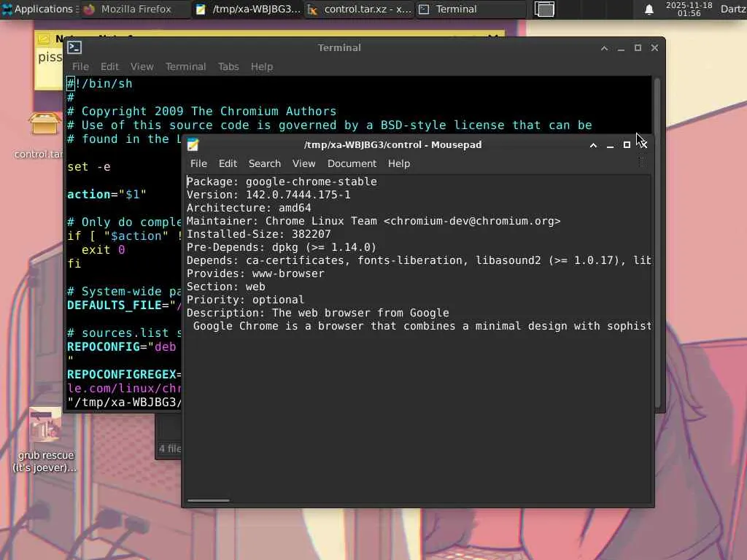Click the Terminal vertical scrollbar
Screen dimensions: 747x560
(x=657, y=242)
